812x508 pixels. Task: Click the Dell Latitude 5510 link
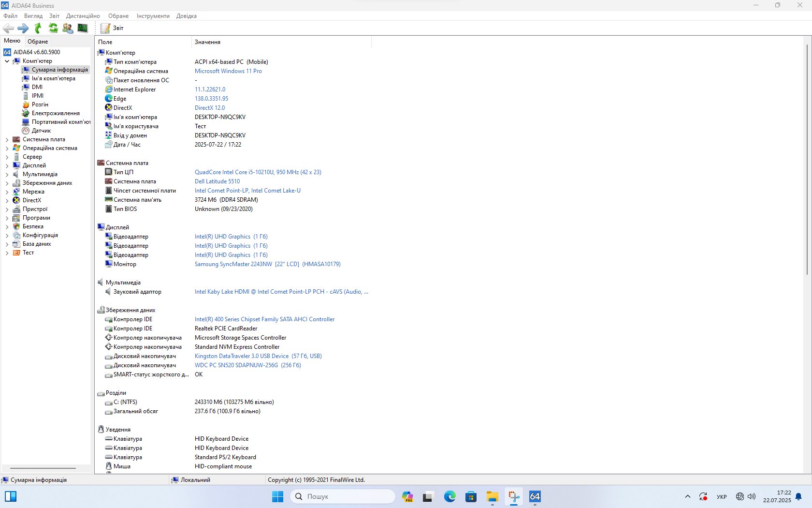point(217,181)
